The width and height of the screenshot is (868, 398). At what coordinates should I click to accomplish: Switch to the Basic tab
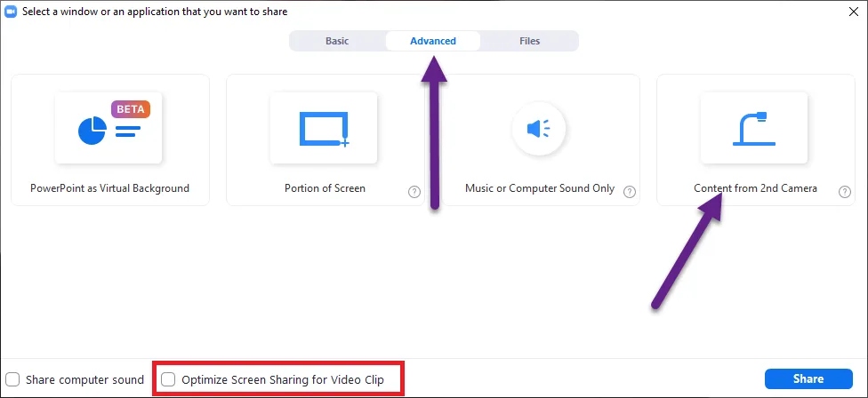click(x=337, y=41)
